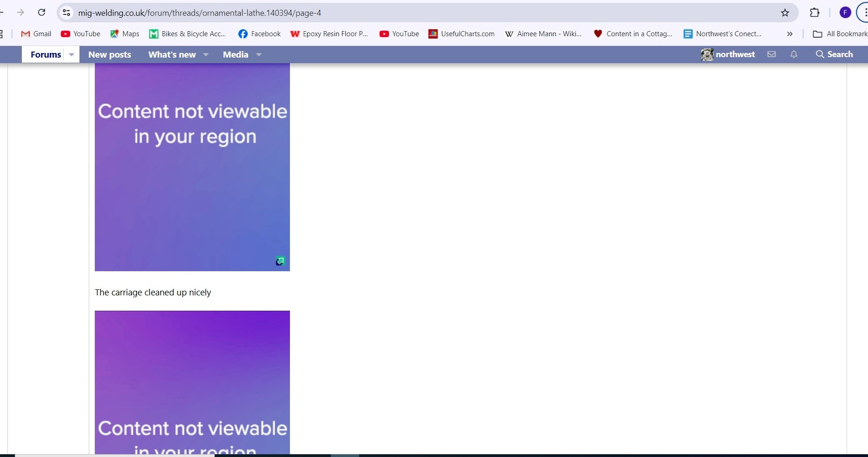Expand the Forums dropdown arrow

72,54
